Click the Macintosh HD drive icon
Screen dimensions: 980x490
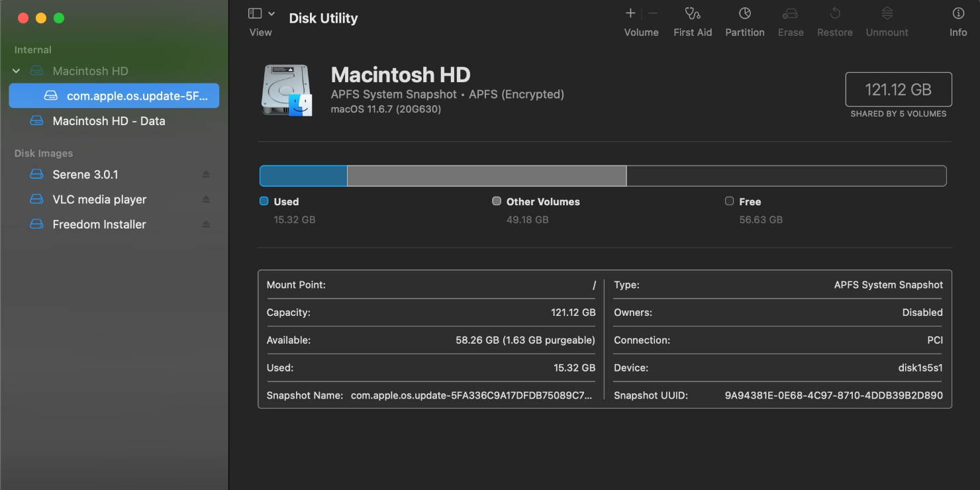[287, 91]
